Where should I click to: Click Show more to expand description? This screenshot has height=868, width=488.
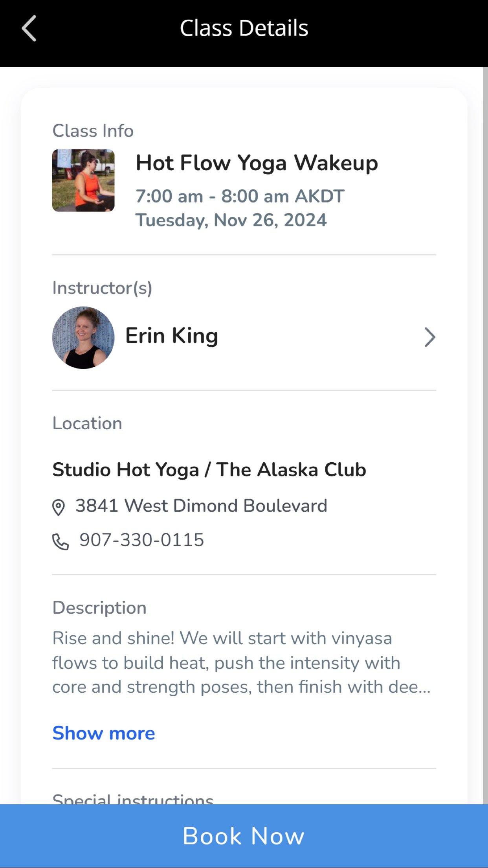pyautogui.click(x=104, y=733)
